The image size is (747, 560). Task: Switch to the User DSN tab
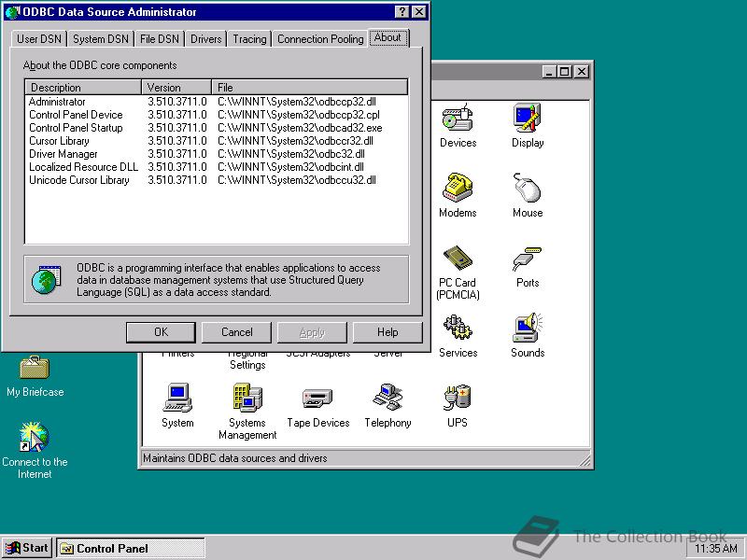tap(39, 39)
